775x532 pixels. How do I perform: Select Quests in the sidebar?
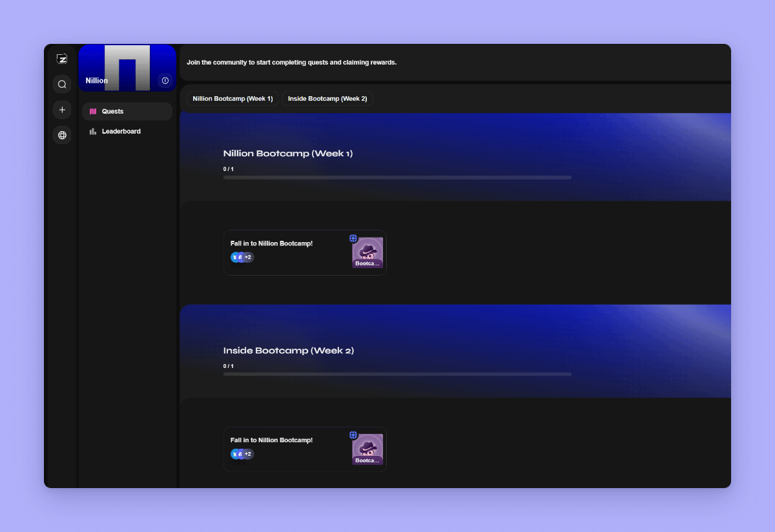click(x=127, y=111)
